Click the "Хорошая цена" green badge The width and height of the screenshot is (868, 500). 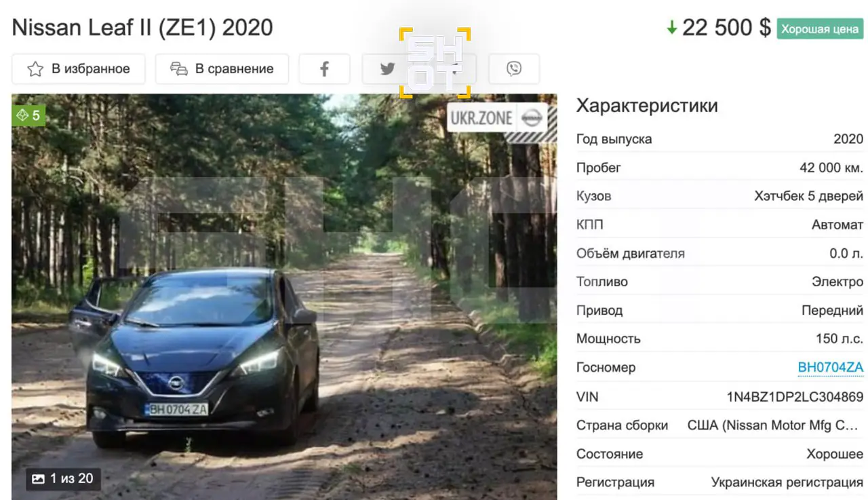(x=819, y=28)
